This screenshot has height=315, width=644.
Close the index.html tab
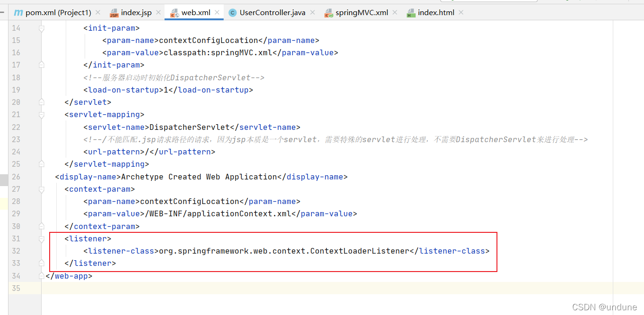point(461,12)
